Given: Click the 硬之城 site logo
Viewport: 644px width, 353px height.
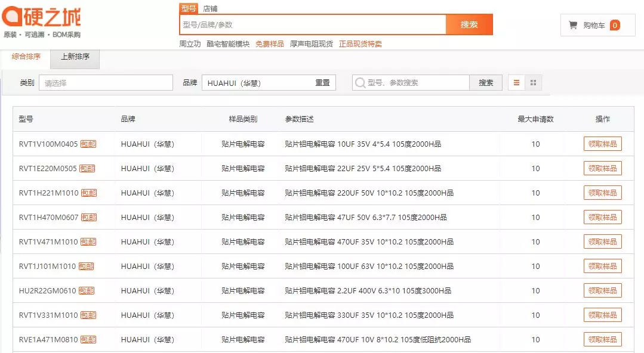Looking at the screenshot, I should 42,18.
